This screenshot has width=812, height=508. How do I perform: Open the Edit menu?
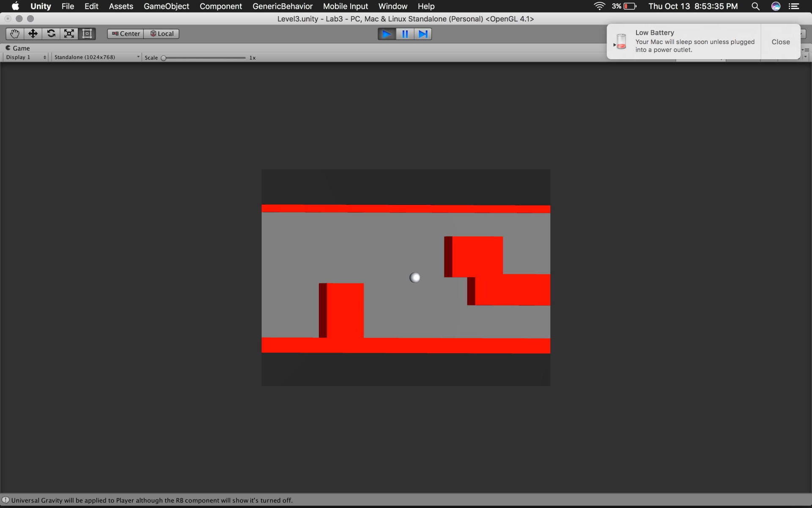click(91, 6)
